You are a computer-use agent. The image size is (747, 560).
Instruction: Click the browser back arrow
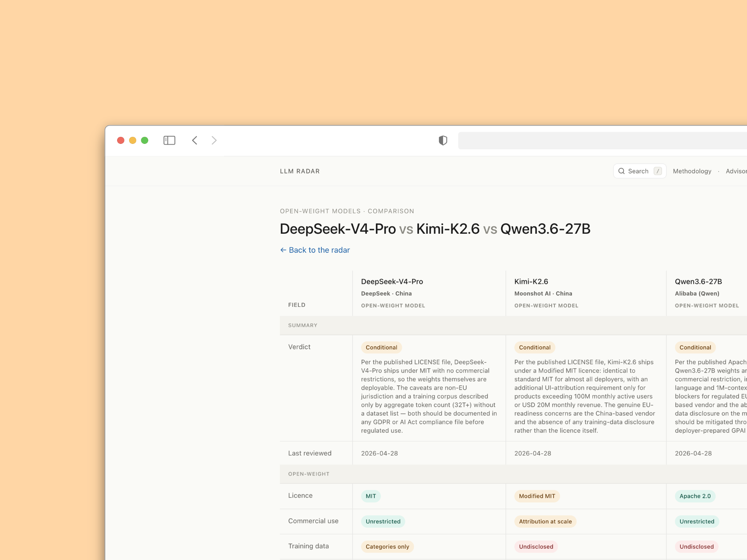point(195,140)
